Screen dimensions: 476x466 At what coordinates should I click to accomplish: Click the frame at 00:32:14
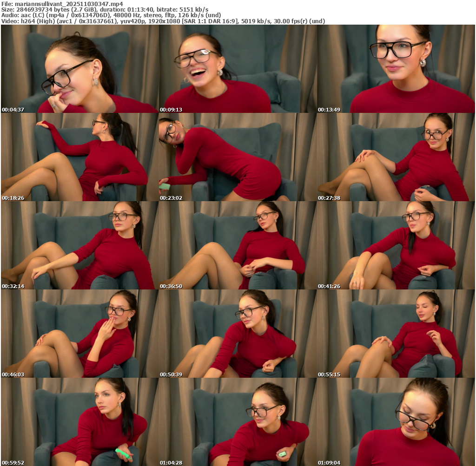(79, 245)
